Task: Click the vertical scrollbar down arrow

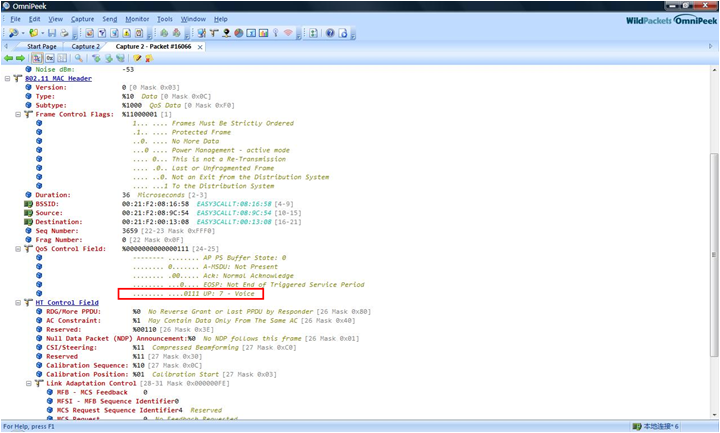Action: 714,415
